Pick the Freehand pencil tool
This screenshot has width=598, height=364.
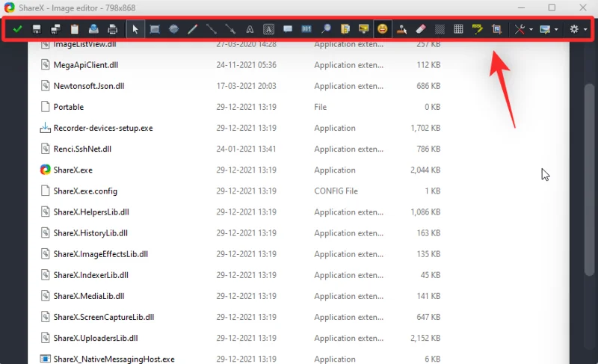[x=193, y=29]
